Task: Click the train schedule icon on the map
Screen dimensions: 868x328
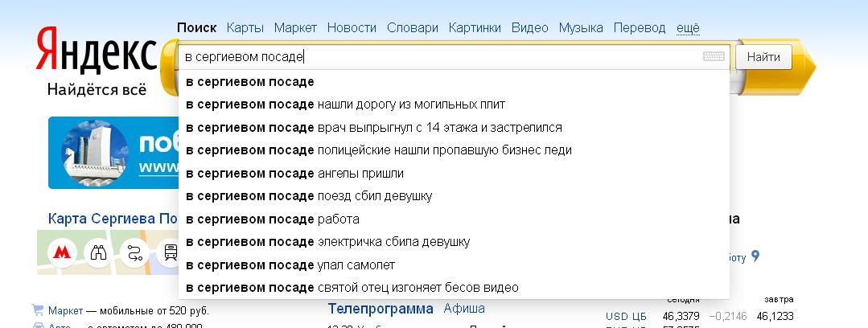Action: coord(170,252)
